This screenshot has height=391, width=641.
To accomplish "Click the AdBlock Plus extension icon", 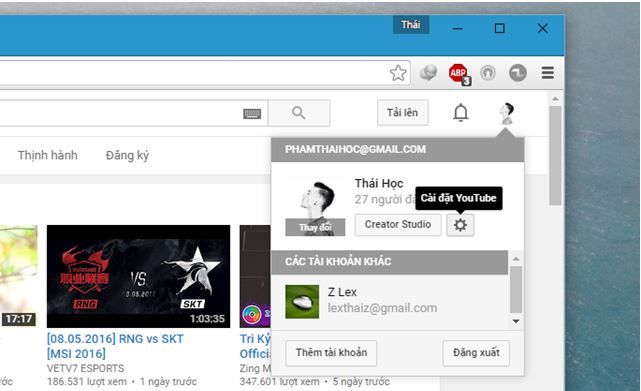I will [x=459, y=74].
